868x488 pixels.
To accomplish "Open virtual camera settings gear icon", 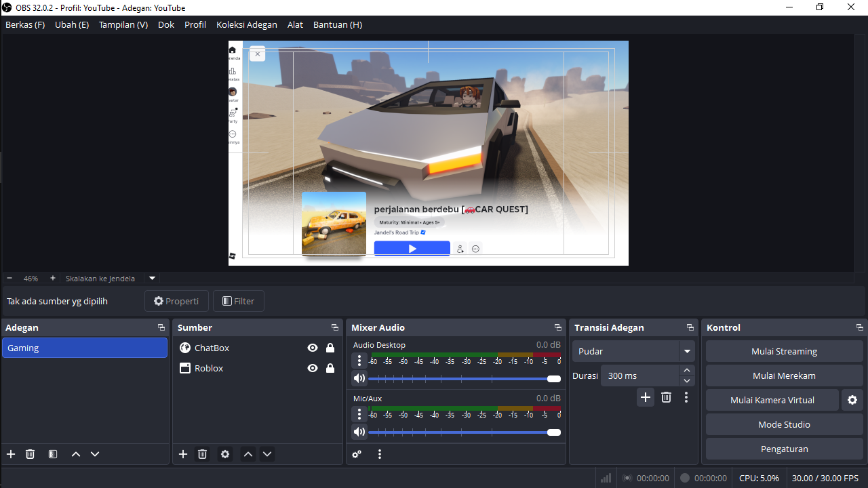I will (x=852, y=400).
